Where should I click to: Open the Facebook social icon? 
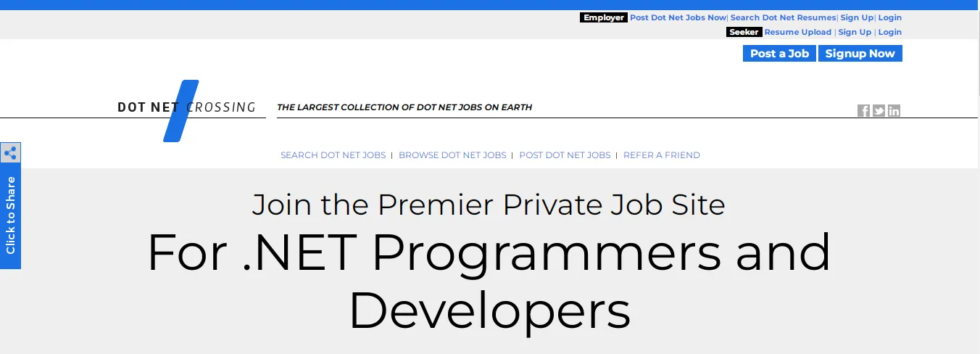[863, 111]
